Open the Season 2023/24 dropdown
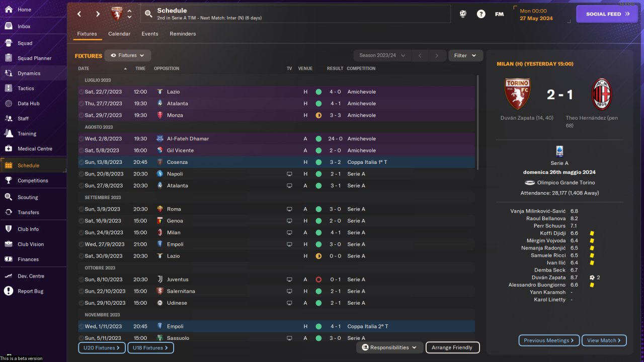644x362 pixels. tap(382, 56)
